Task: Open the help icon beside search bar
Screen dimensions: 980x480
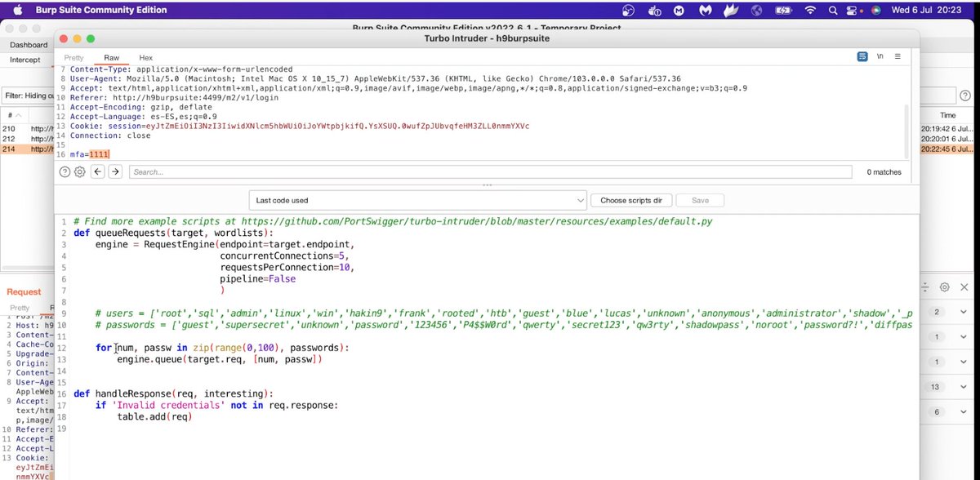Action: [65, 172]
